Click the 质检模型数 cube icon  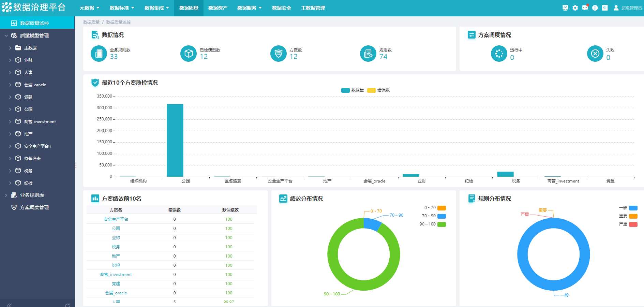[x=189, y=54]
